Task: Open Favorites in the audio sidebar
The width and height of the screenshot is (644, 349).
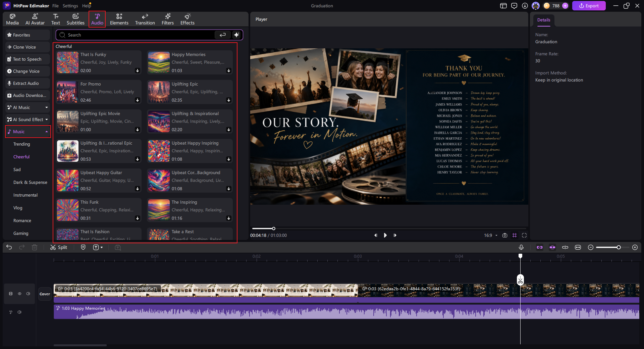Action: 28,35
